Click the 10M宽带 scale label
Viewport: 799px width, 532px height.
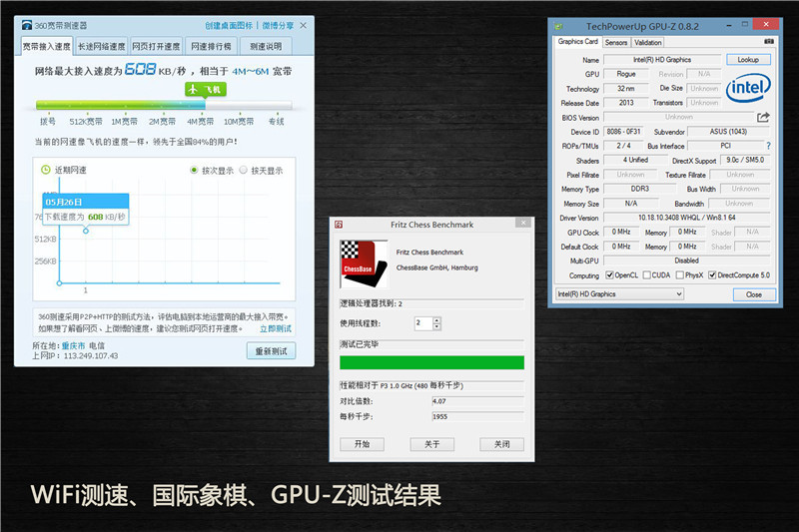click(239, 121)
